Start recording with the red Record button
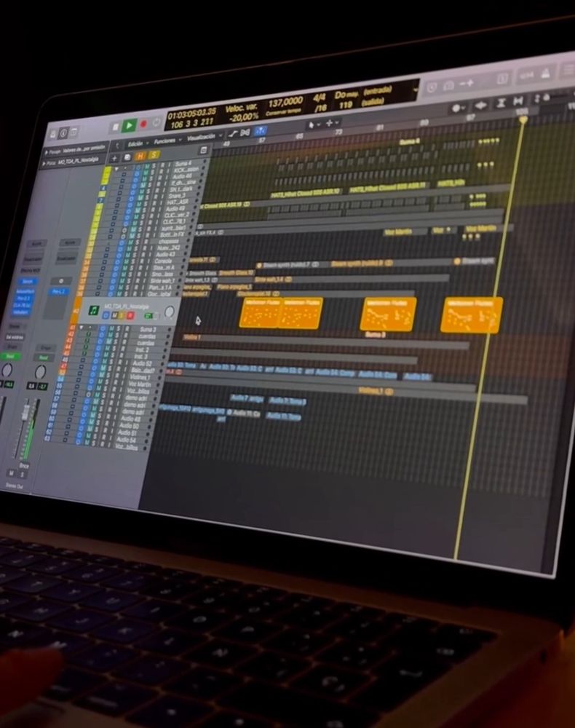Image resolution: width=575 pixels, height=728 pixels. tap(143, 124)
